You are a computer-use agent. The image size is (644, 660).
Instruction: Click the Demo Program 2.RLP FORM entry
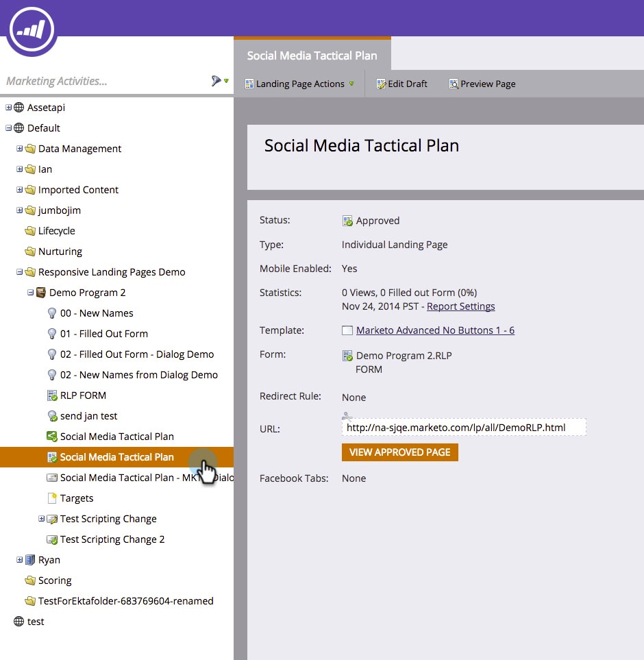pyautogui.click(x=403, y=363)
